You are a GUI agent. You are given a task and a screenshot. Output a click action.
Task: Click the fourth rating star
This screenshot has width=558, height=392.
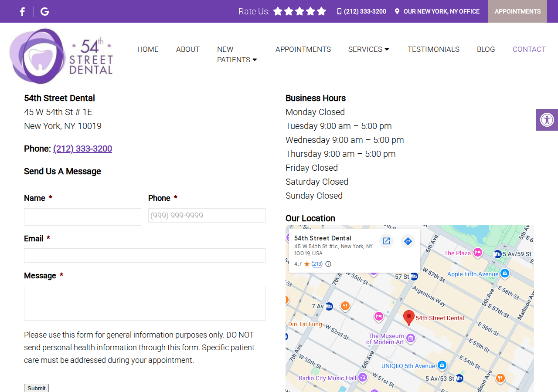[x=310, y=11]
